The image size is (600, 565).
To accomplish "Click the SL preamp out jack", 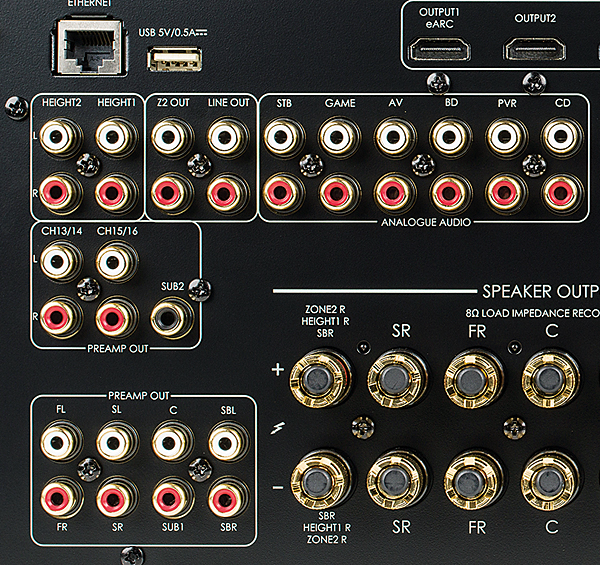I will [116, 442].
